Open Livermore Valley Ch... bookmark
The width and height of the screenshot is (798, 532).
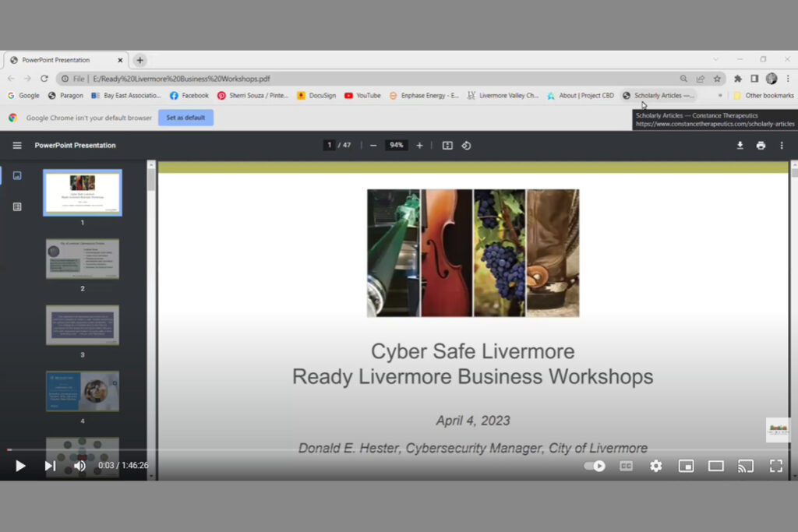(503, 95)
